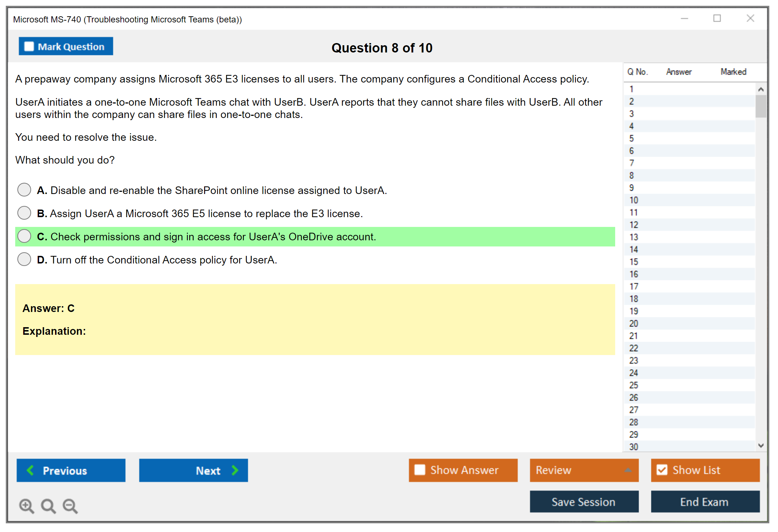Viewport: 778px width, 532px height.
Task: Click the End Exam button
Action: [x=705, y=502]
